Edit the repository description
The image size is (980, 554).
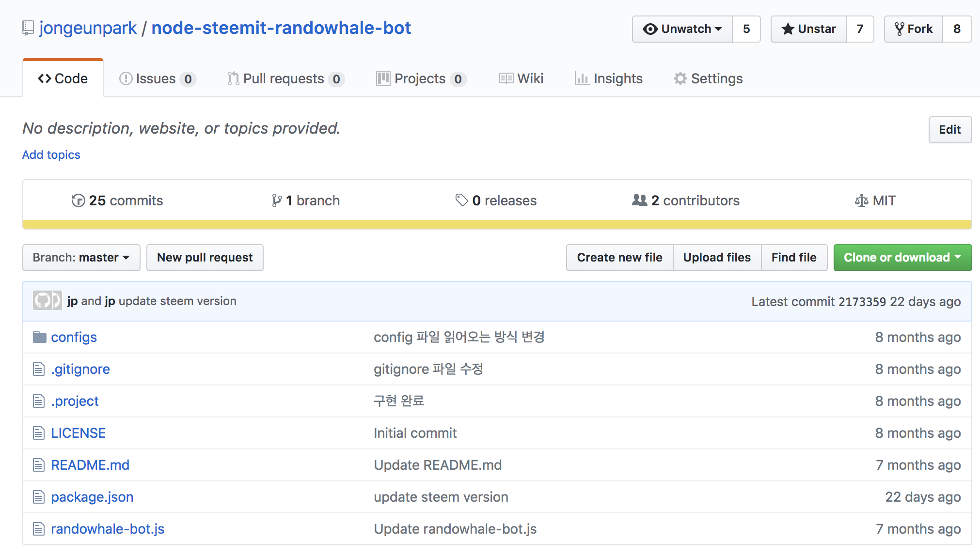tap(950, 130)
